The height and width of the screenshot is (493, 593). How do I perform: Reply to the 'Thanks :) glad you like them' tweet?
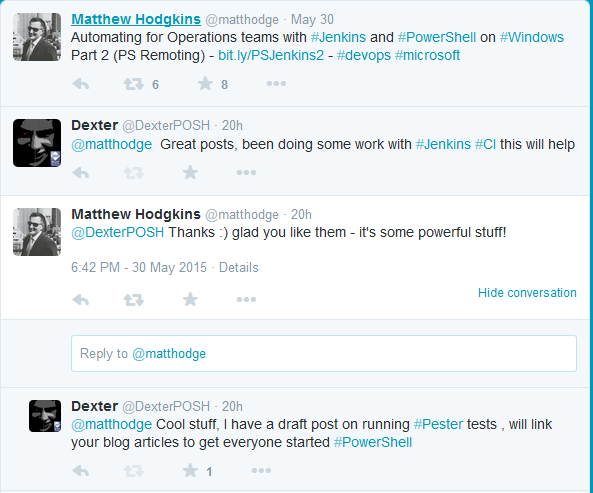click(x=81, y=300)
